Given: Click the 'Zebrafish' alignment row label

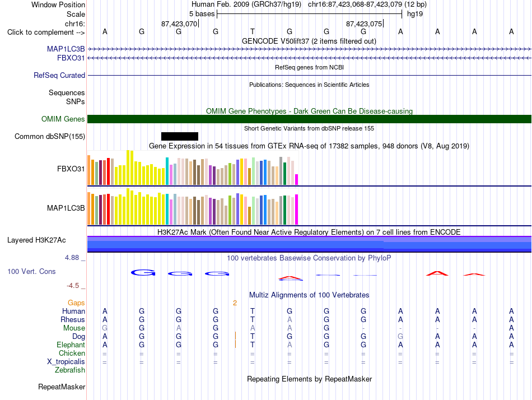Looking at the screenshot, I should (x=70, y=370).
